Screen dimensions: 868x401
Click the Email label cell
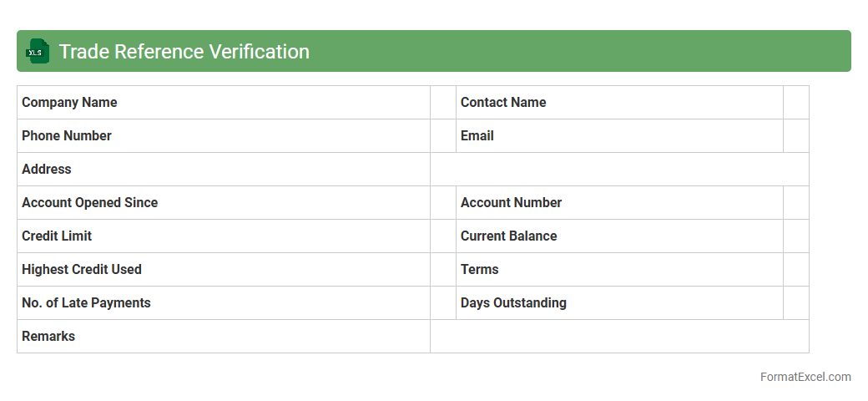(x=619, y=136)
